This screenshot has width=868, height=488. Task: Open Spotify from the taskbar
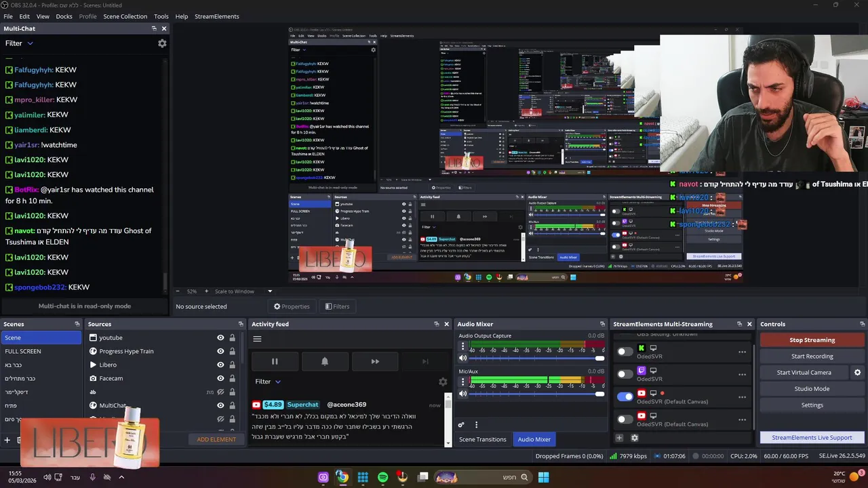383,477
